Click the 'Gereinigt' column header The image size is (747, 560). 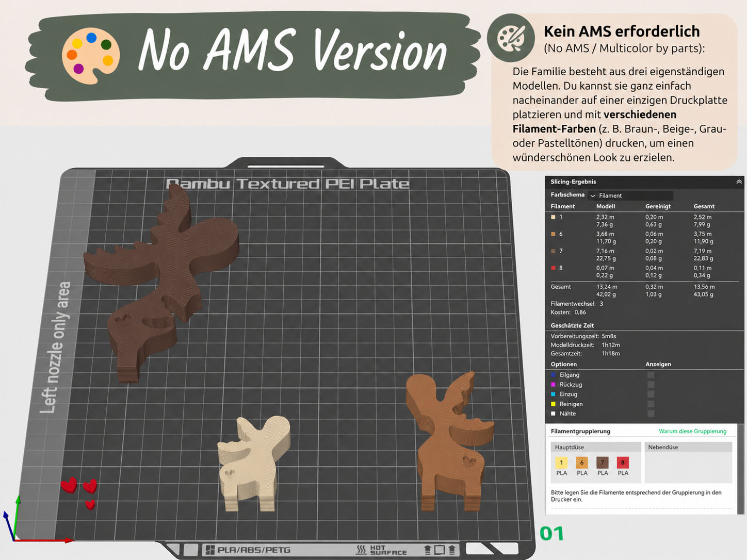coord(658,206)
